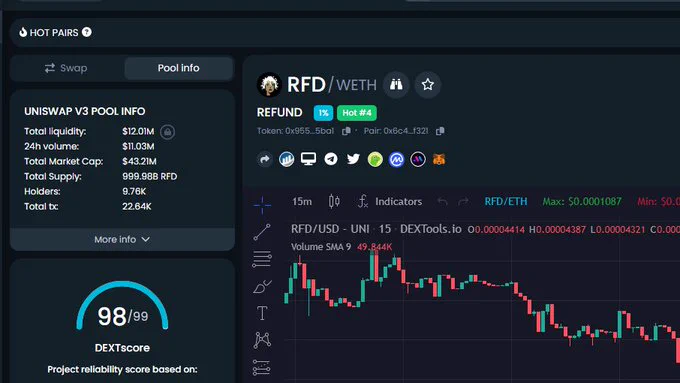The height and width of the screenshot is (383, 680).
Task: Select the prediction and measurement tool
Action: (x=262, y=367)
